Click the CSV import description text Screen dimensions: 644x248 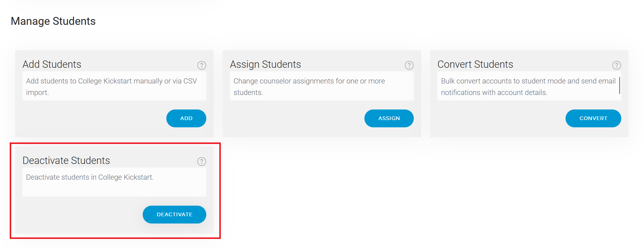111,86
